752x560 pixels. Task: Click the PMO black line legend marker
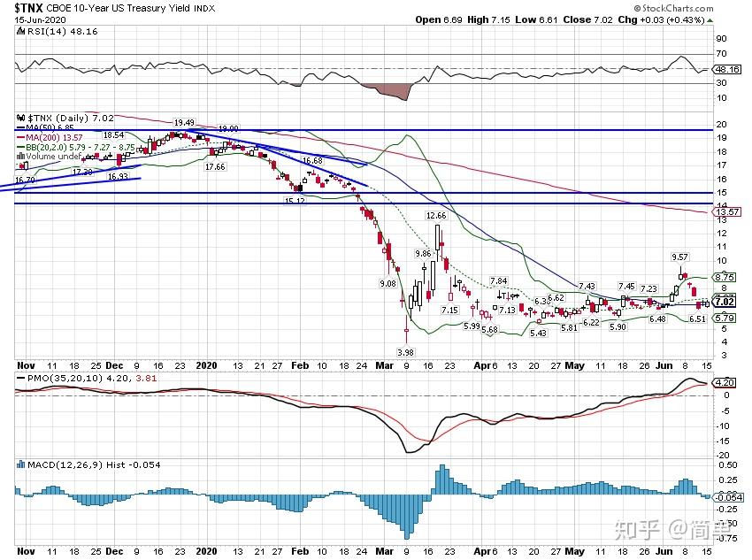coord(20,379)
